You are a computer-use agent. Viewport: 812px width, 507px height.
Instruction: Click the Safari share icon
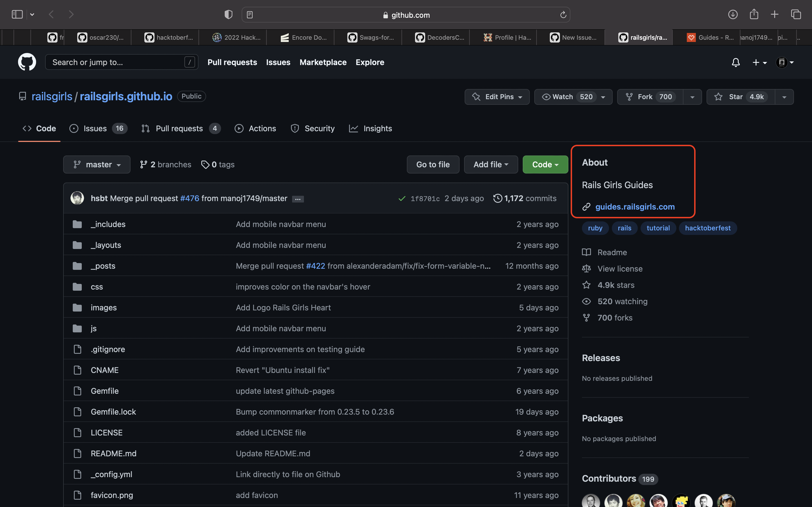click(754, 14)
